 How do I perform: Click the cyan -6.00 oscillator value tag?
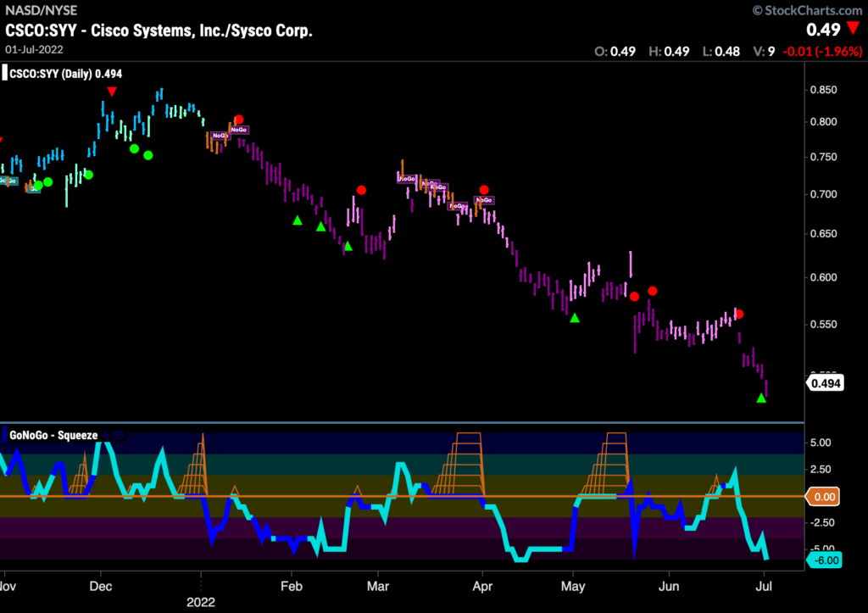tap(824, 560)
